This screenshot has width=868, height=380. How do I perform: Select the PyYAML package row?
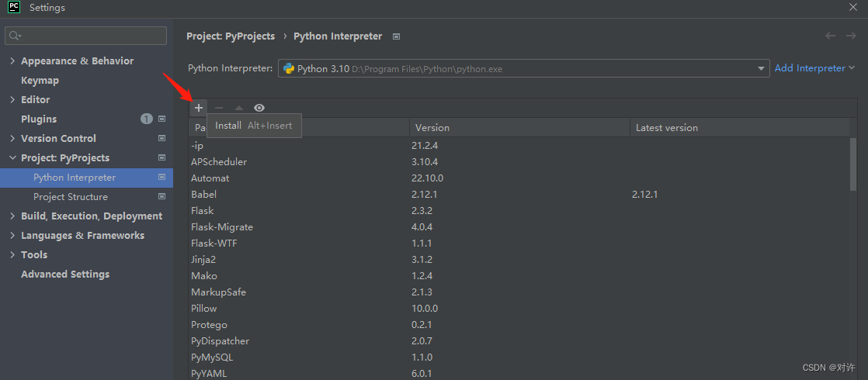pos(519,373)
